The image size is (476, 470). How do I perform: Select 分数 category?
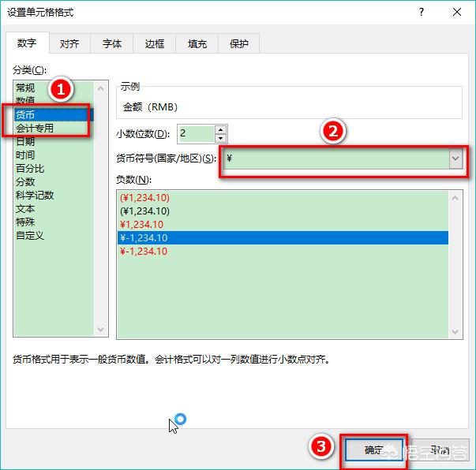click(x=54, y=181)
